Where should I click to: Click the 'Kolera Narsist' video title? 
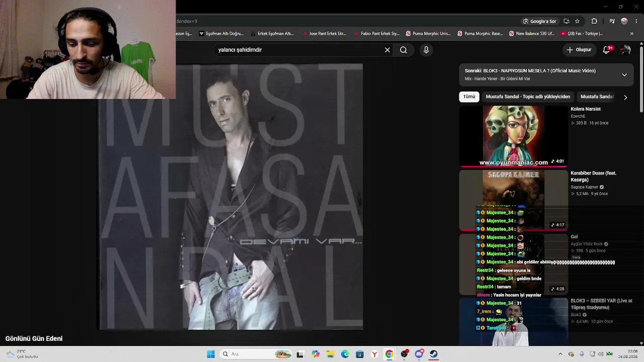586,109
